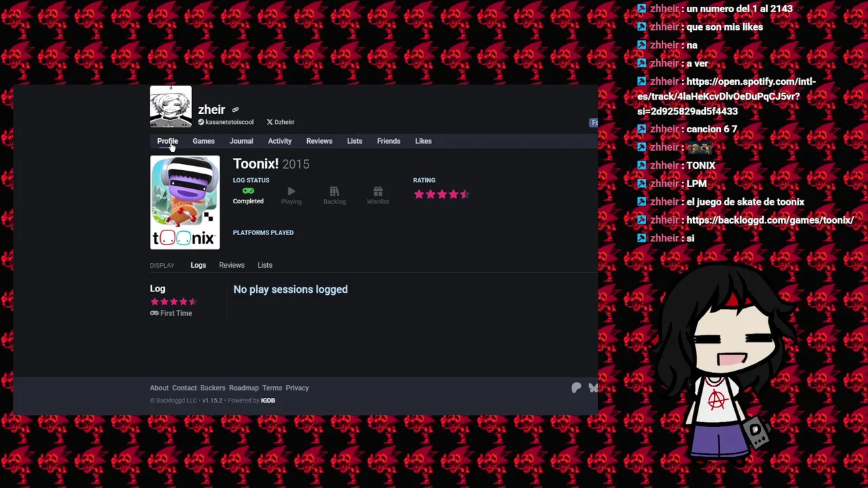Click chat message 'un numero del 1 al 2143'
This screenshot has height=488, width=868.
pyautogui.click(x=739, y=9)
